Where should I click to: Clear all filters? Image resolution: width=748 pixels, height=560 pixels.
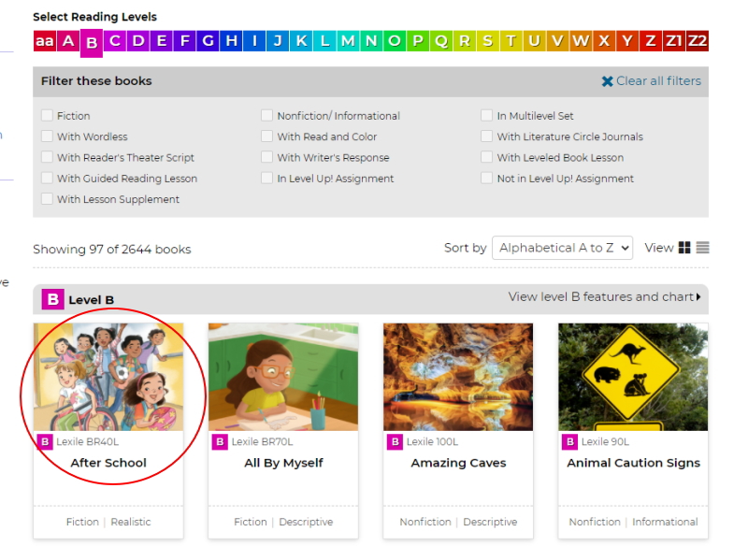[x=651, y=81]
